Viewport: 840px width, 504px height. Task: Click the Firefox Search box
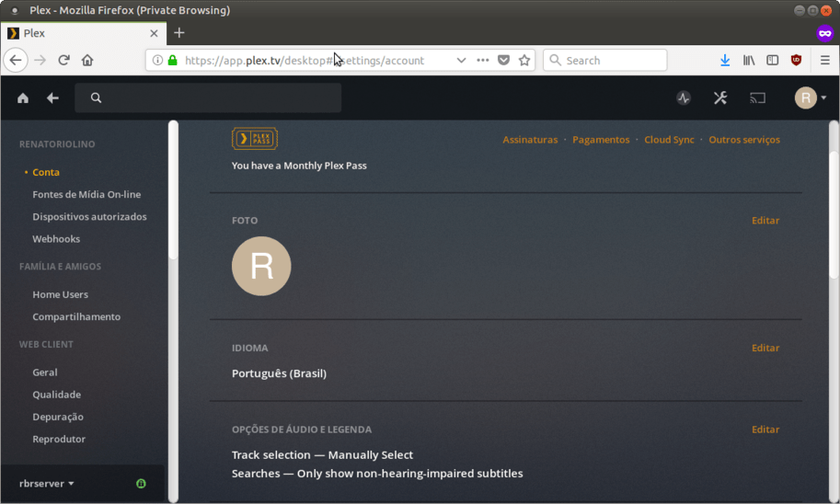click(x=604, y=60)
